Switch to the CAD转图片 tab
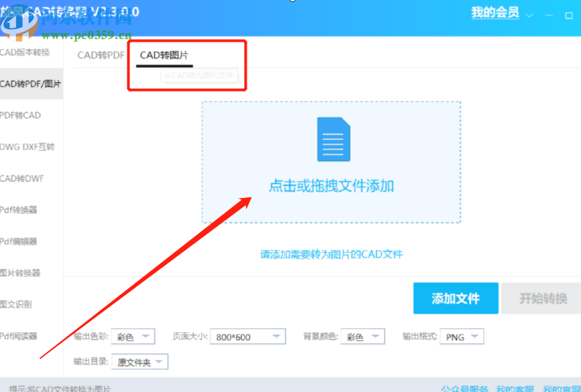Viewport: 581px width, 392px height. pos(164,55)
